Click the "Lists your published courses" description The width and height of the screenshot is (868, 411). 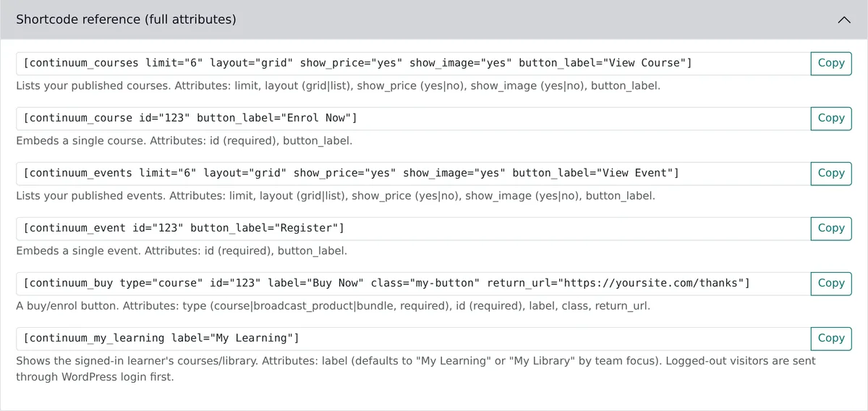point(339,85)
